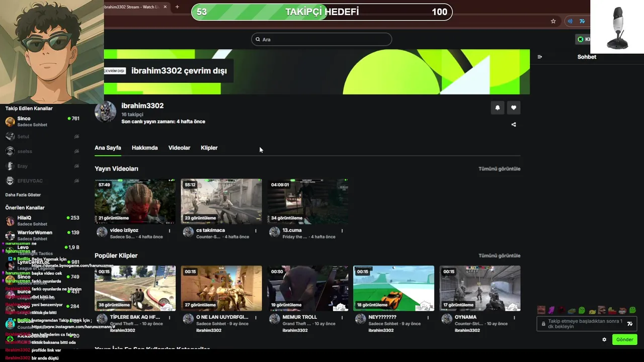644x362 pixels.
Task: Expand followed channels with Daha Fazla Göster
Action: pos(23,195)
